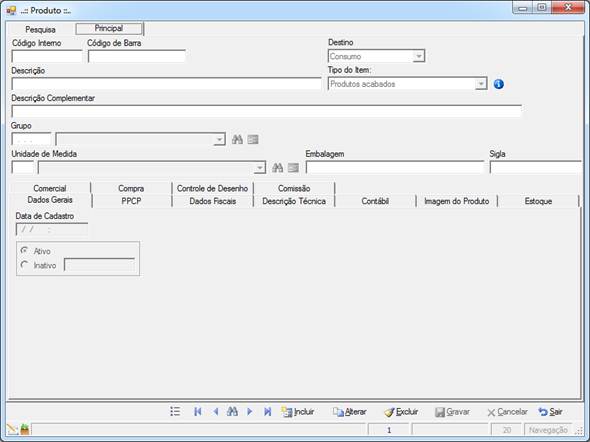Open the PPCP tab

(x=131, y=201)
